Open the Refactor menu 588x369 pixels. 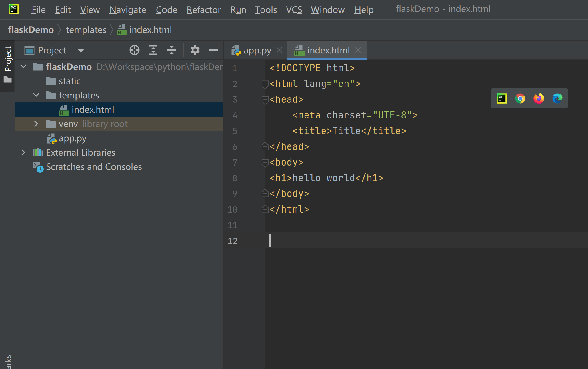(203, 10)
